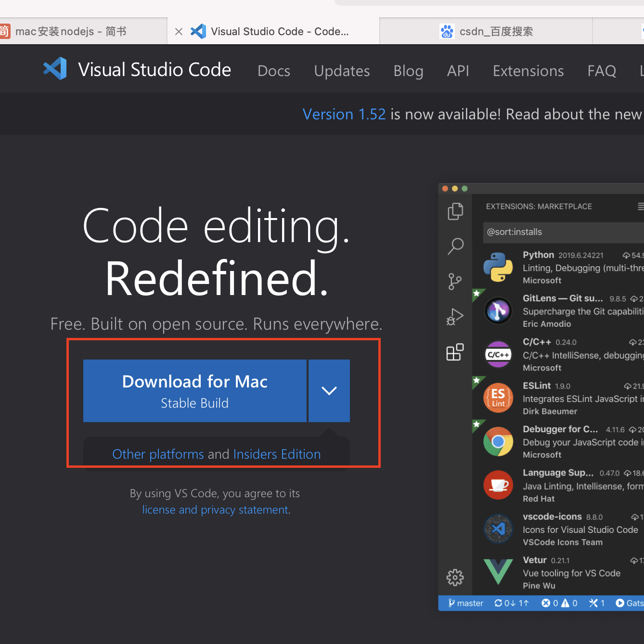Click the master branch status bar item
This screenshot has height=644, width=644.
coord(465,603)
